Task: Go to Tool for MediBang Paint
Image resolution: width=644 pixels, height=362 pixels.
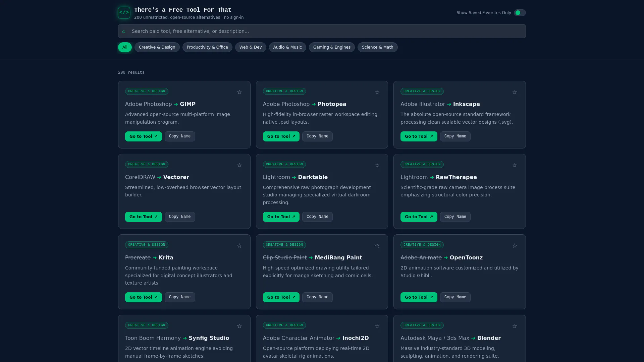Action: click(x=281, y=297)
